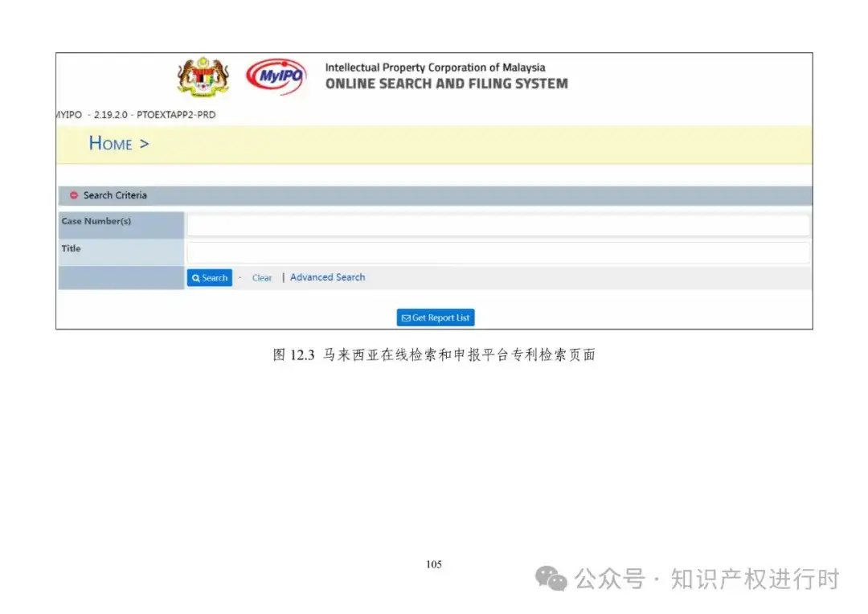Click the Malaysia coat of arms logo
Screen dimensions: 868x614
coord(203,77)
